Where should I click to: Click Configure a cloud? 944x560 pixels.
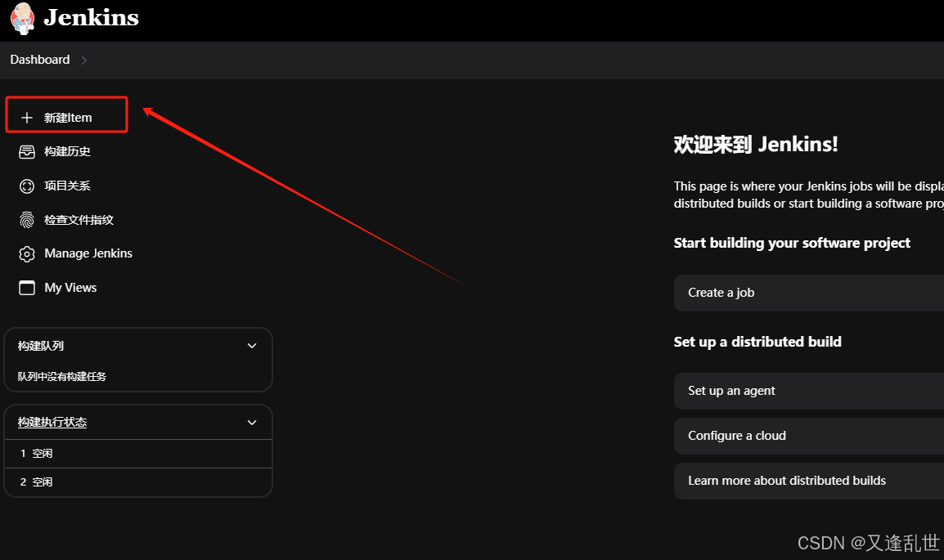808,436
